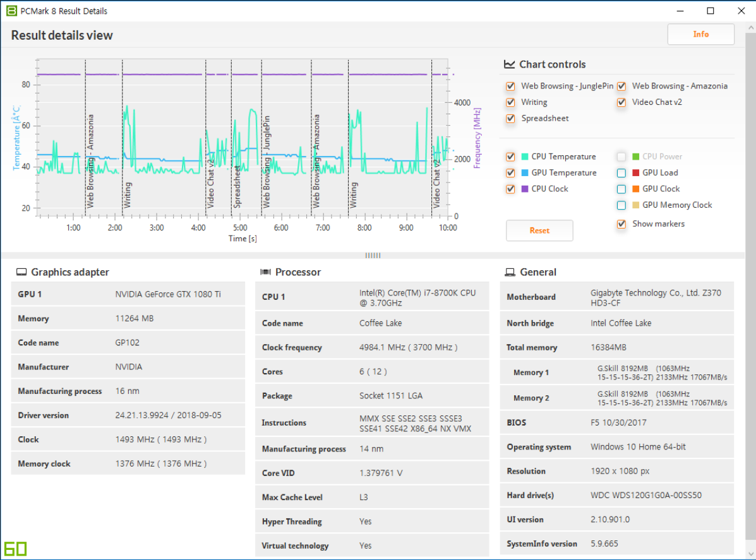756x560 pixels.
Task: Click the blue GPU Temperature color swatch
Action: coord(525,173)
